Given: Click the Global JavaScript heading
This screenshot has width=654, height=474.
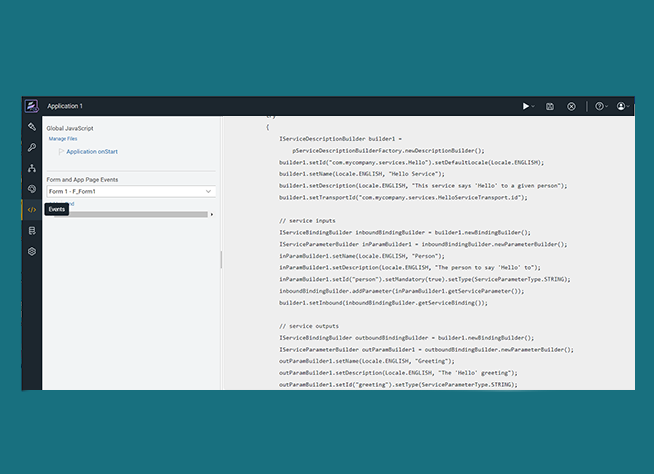Looking at the screenshot, I should click(x=70, y=129).
